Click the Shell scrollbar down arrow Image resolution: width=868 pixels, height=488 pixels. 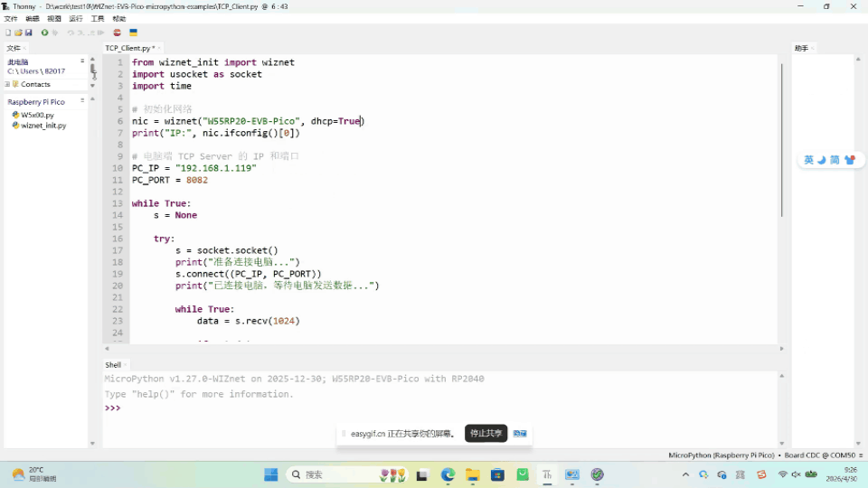pos(781,443)
